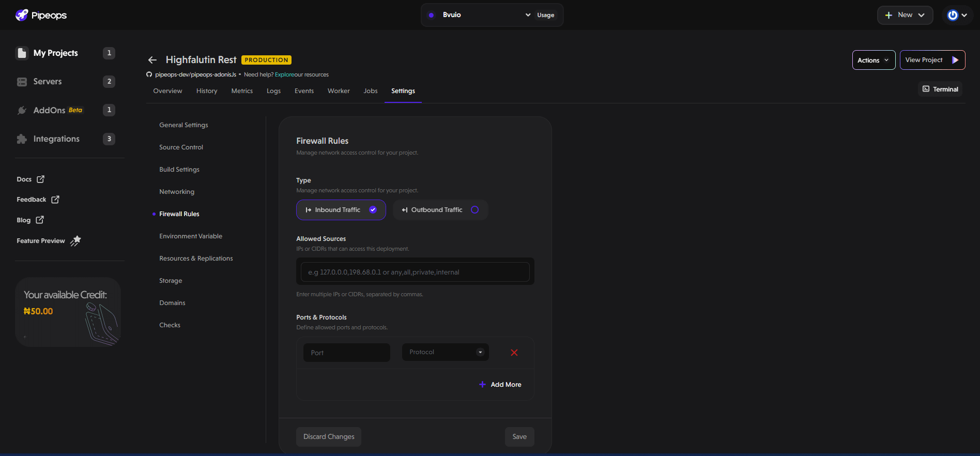Click the Integrations count badge 3

pos(109,139)
